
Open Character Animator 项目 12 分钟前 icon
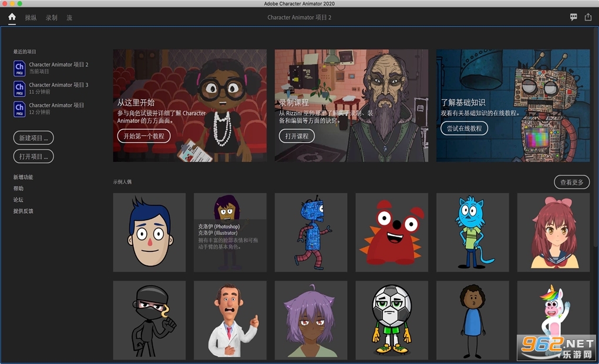[x=19, y=109]
